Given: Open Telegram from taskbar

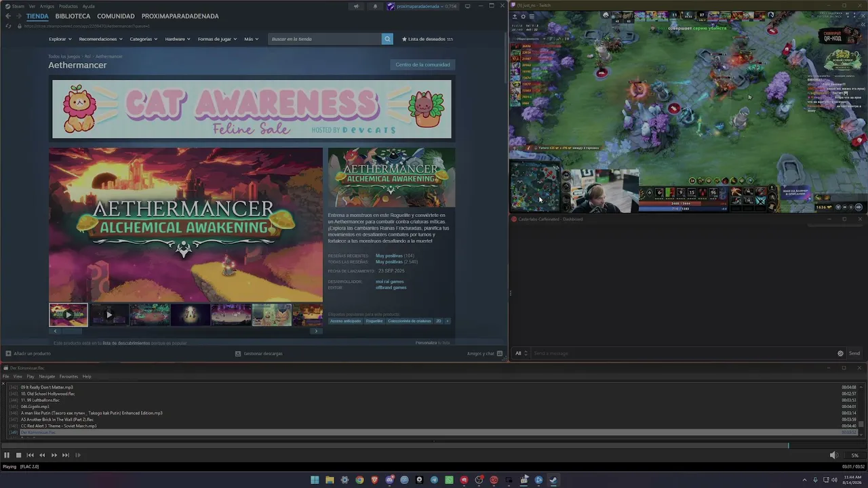Looking at the screenshot, I should coord(434,480).
